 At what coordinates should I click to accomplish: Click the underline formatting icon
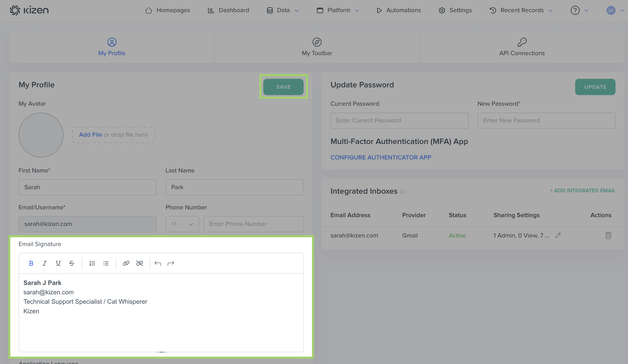click(58, 263)
